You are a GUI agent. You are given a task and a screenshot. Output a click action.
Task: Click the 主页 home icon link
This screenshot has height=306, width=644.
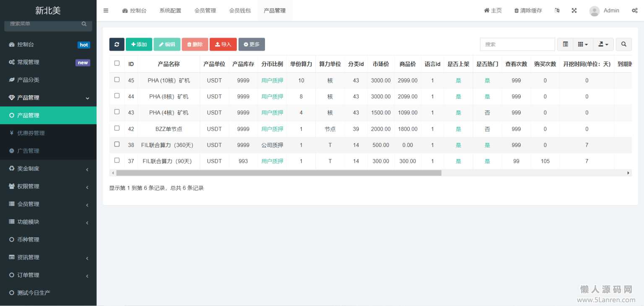tap(493, 10)
